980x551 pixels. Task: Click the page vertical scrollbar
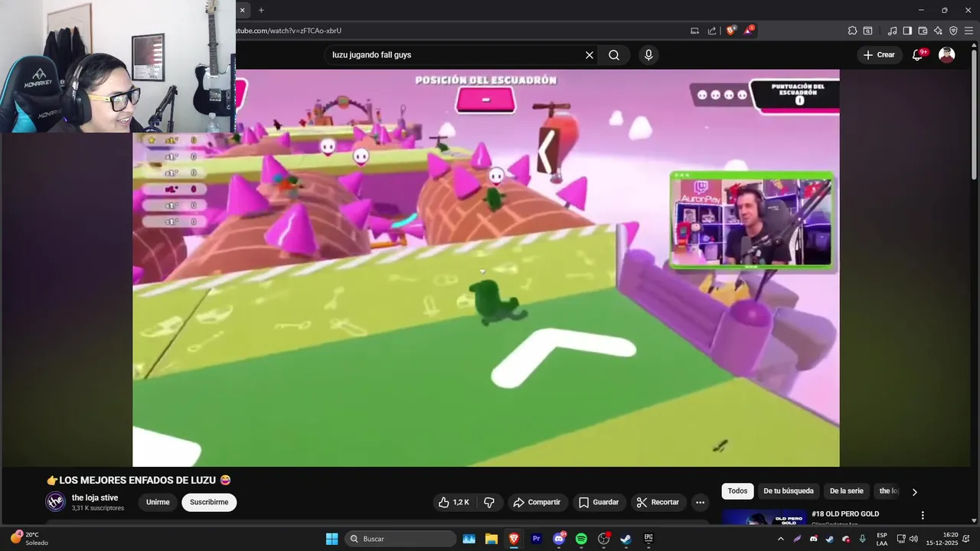(x=975, y=115)
